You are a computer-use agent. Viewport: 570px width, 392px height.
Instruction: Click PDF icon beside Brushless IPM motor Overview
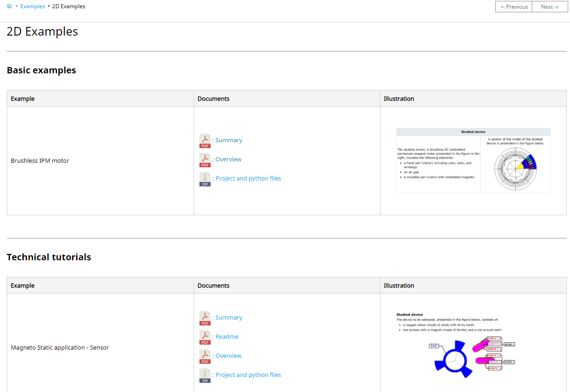[x=205, y=160]
